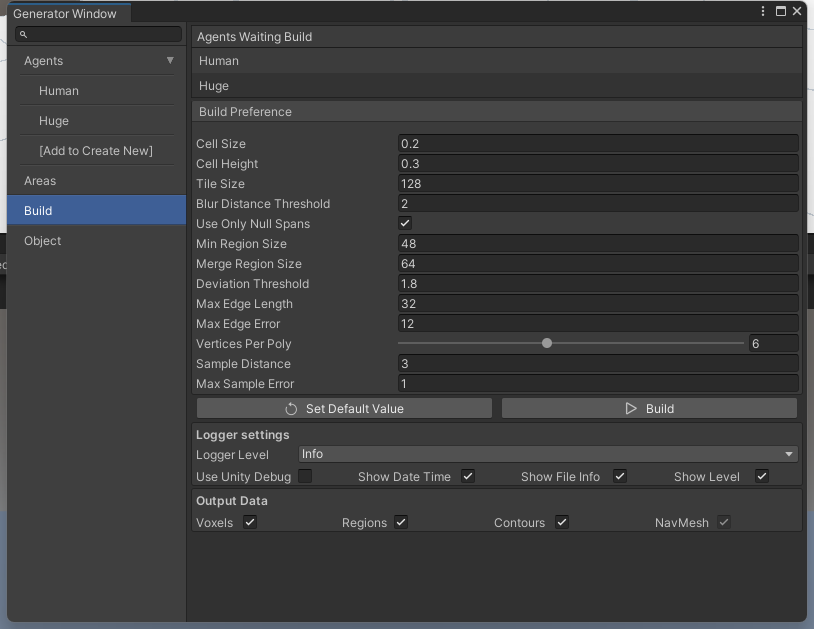This screenshot has height=629, width=814.
Task: Toggle Show File Info checkbox
Action: point(620,476)
